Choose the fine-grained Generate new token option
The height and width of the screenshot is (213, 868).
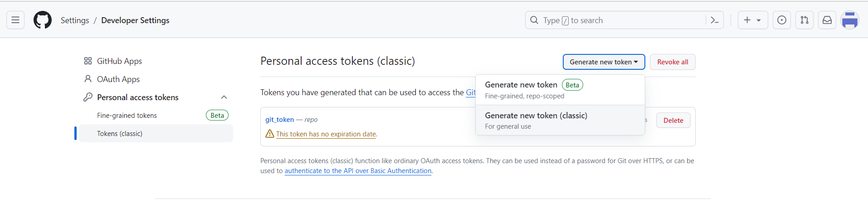(x=560, y=90)
